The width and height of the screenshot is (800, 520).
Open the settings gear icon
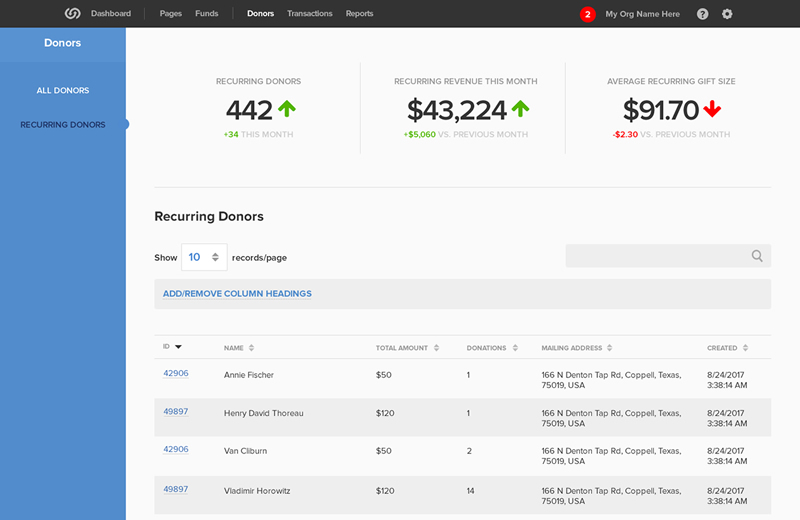point(727,14)
